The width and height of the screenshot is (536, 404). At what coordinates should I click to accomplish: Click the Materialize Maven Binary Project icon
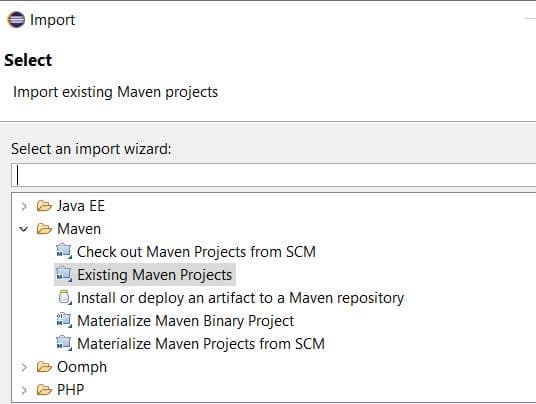64,321
